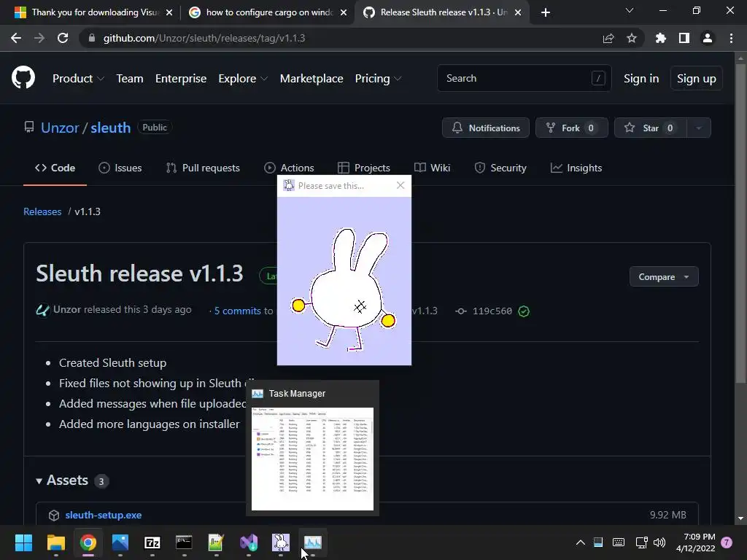Switch to the Pull requests tab
747x560 pixels.
pyautogui.click(x=203, y=168)
